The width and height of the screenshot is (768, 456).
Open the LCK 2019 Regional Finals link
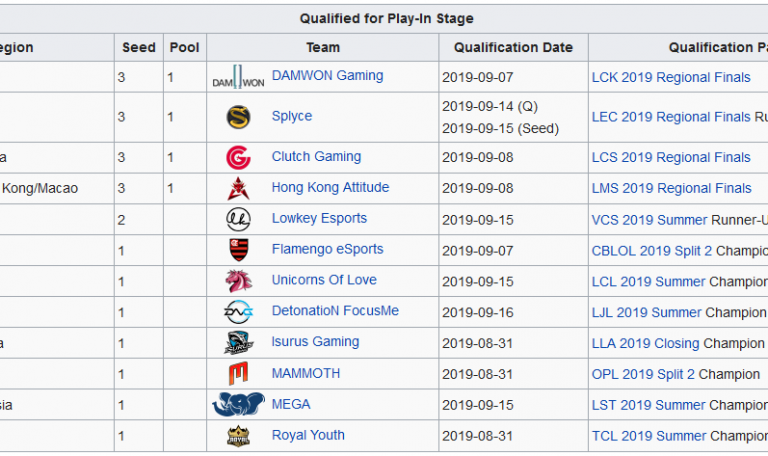pyautogui.click(x=670, y=77)
